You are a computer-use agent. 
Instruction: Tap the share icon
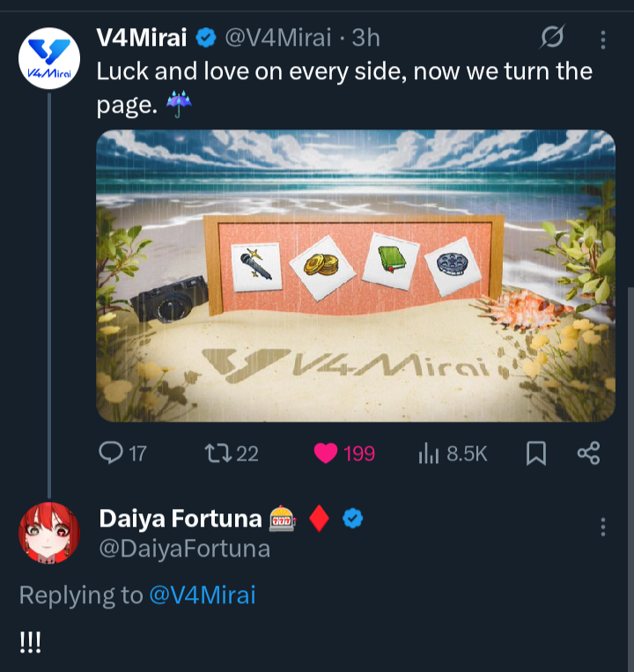point(588,453)
